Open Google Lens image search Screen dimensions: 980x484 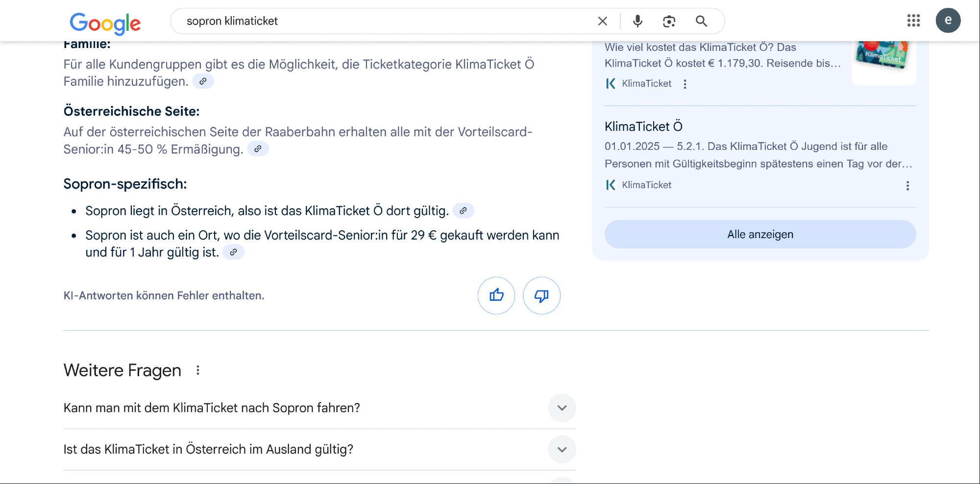[x=669, y=21]
